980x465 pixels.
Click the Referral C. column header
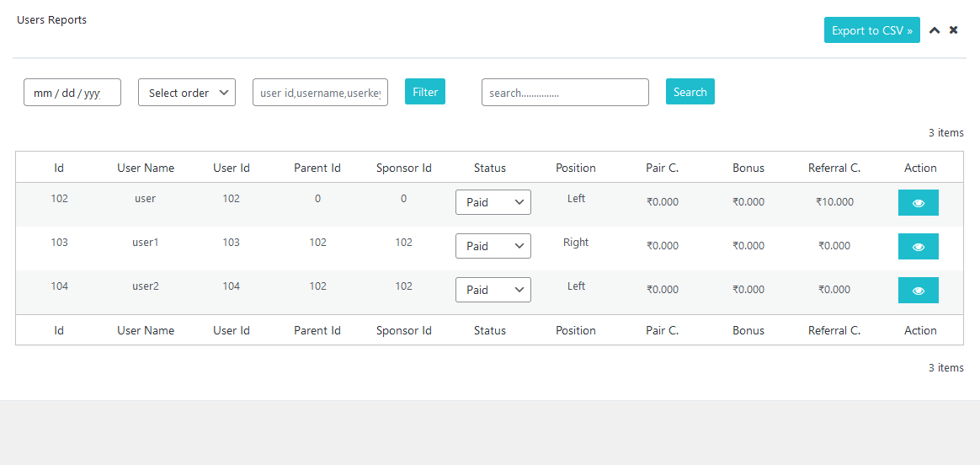[834, 168]
